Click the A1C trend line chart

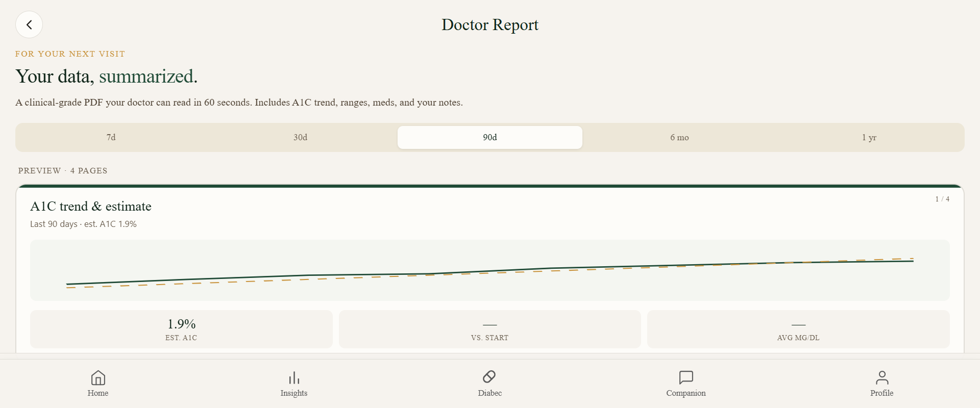(490, 270)
